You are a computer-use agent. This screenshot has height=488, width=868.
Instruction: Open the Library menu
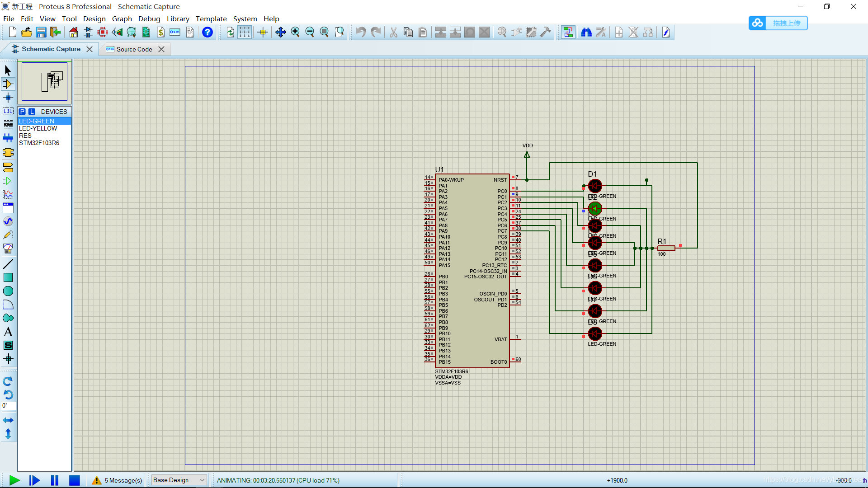coord(178,19)
